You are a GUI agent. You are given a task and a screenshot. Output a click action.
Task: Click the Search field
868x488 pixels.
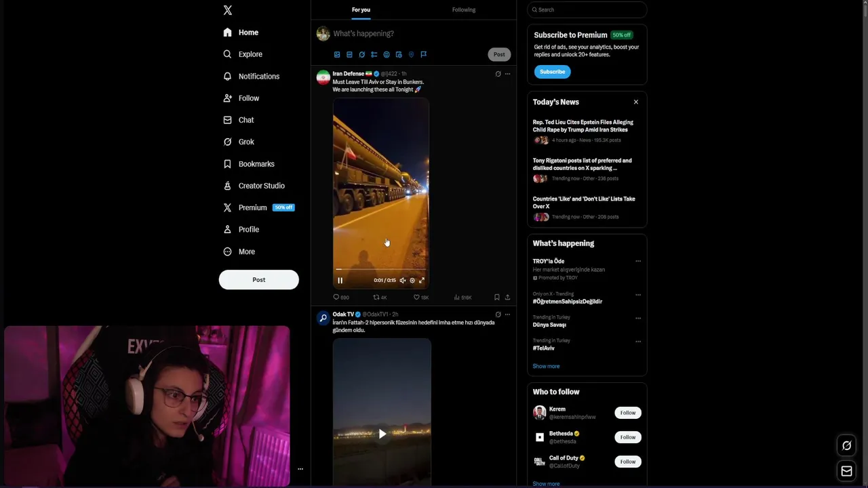click(587, 9)
